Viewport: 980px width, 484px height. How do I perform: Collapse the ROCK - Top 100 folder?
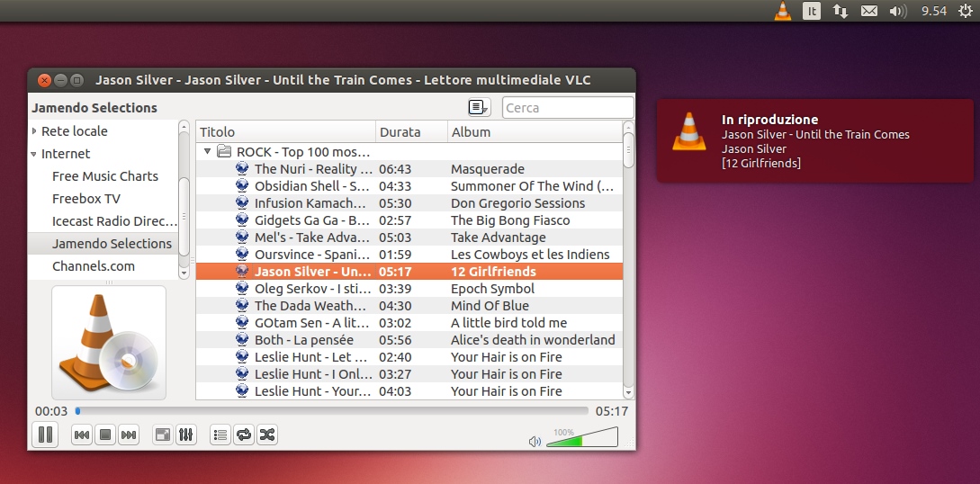coord(208,151)
